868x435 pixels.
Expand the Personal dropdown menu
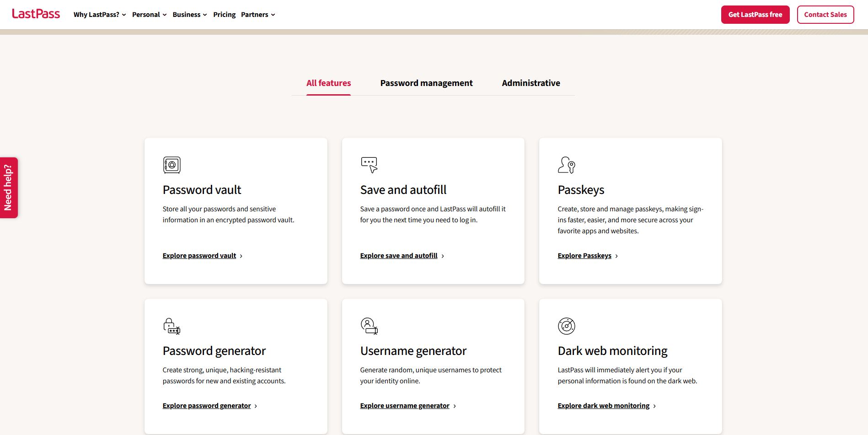click(150, 15)
